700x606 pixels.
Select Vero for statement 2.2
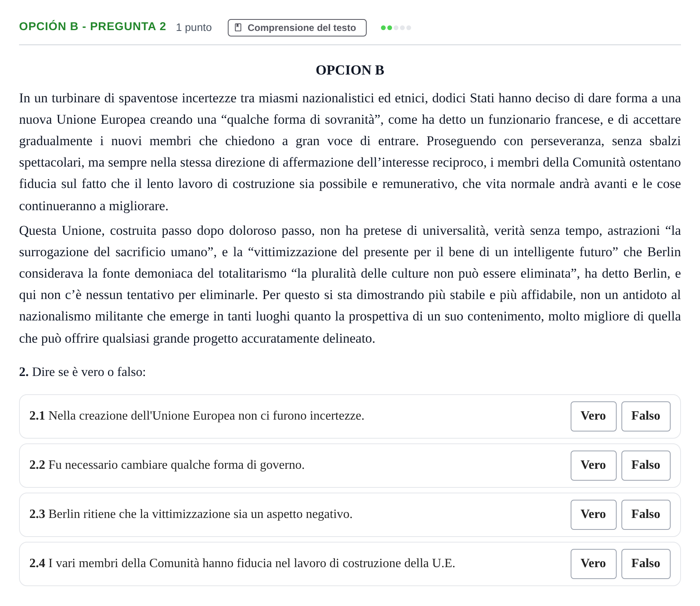tap(593, 465)
